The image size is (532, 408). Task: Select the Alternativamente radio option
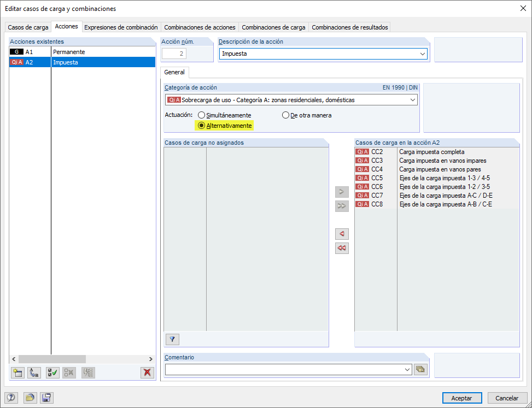[x=225, y=126]
